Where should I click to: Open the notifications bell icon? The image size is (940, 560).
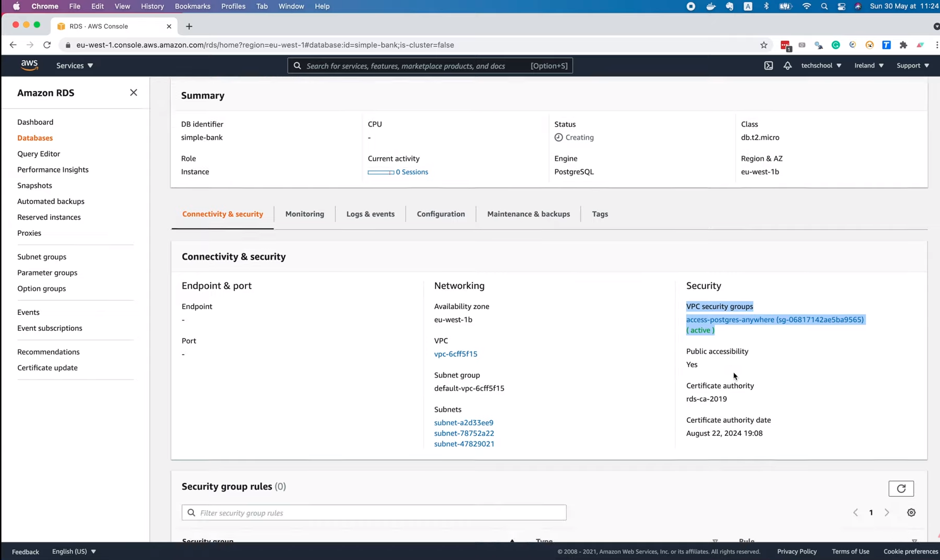click(x=787, y=65)
